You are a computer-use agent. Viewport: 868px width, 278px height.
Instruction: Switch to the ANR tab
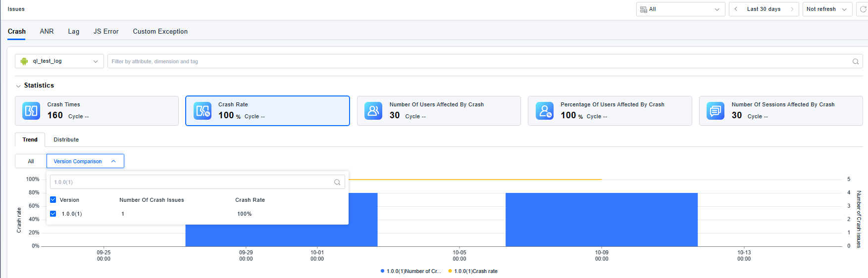[47, 32]
